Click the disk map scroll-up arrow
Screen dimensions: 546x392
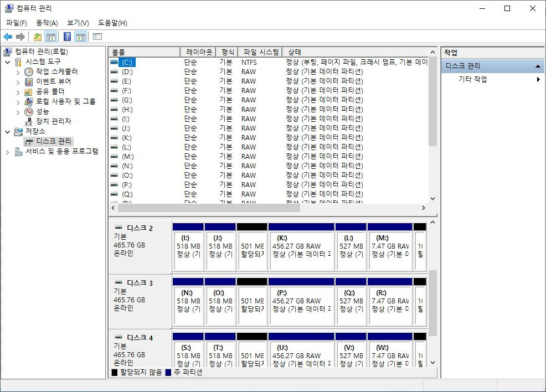(x=432, y=222)
